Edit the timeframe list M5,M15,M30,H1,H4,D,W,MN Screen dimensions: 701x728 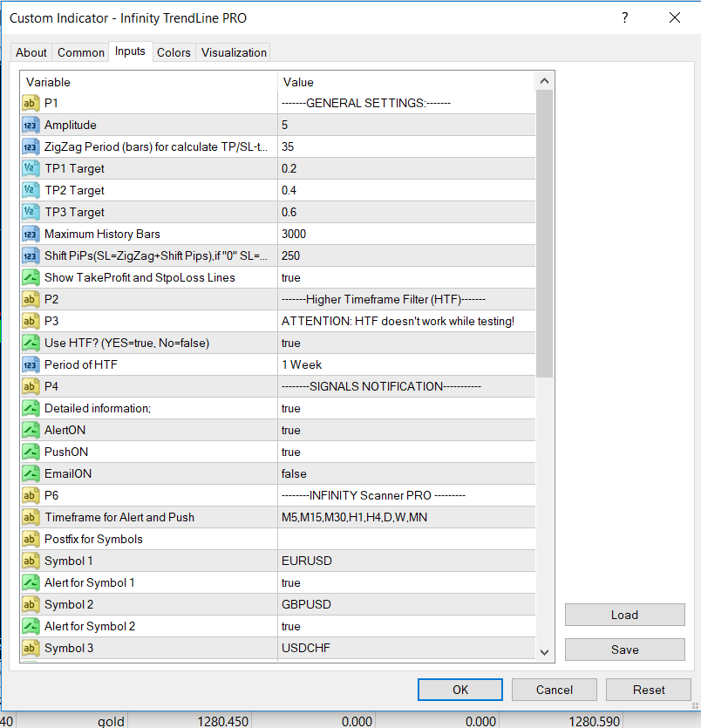click(406, 518)
